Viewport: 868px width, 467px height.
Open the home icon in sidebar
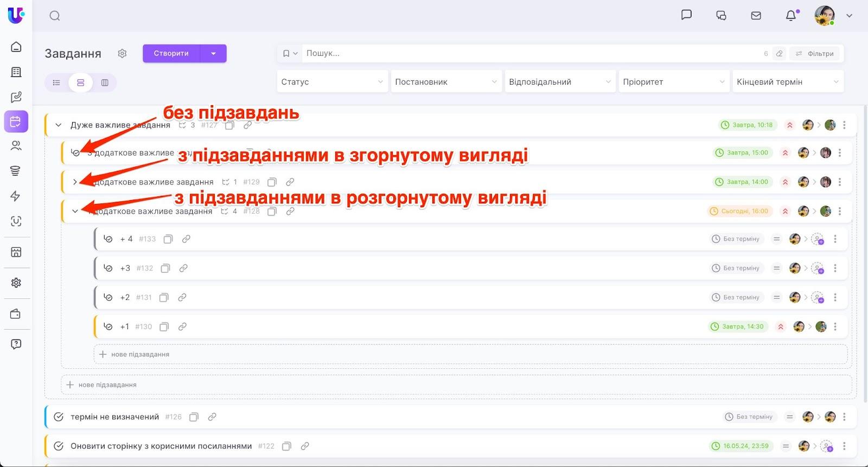point(16,47)
